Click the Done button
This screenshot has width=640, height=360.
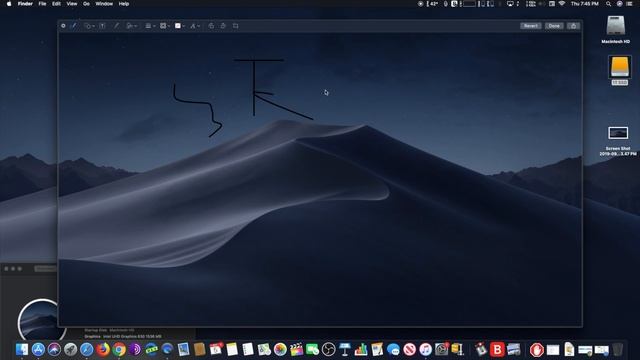[554, 26]
